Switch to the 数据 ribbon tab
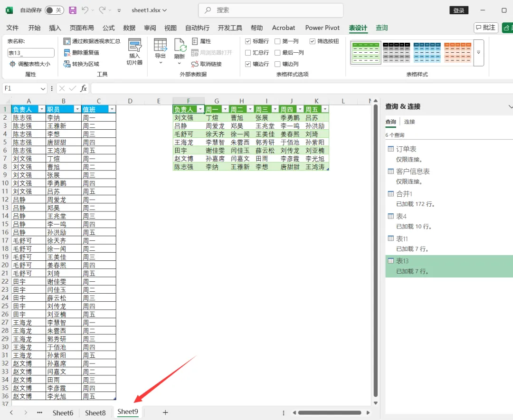 (x=129, y=28)
